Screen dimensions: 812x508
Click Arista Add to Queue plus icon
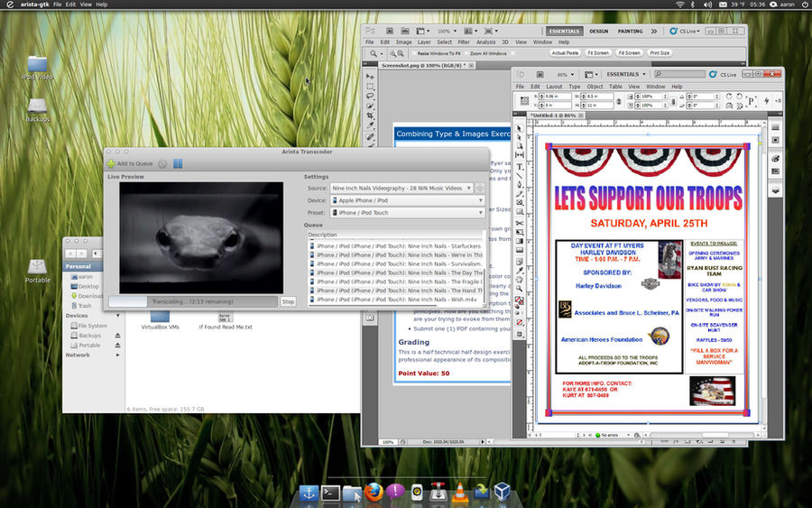pyautogui.click(x=111, y=163)
